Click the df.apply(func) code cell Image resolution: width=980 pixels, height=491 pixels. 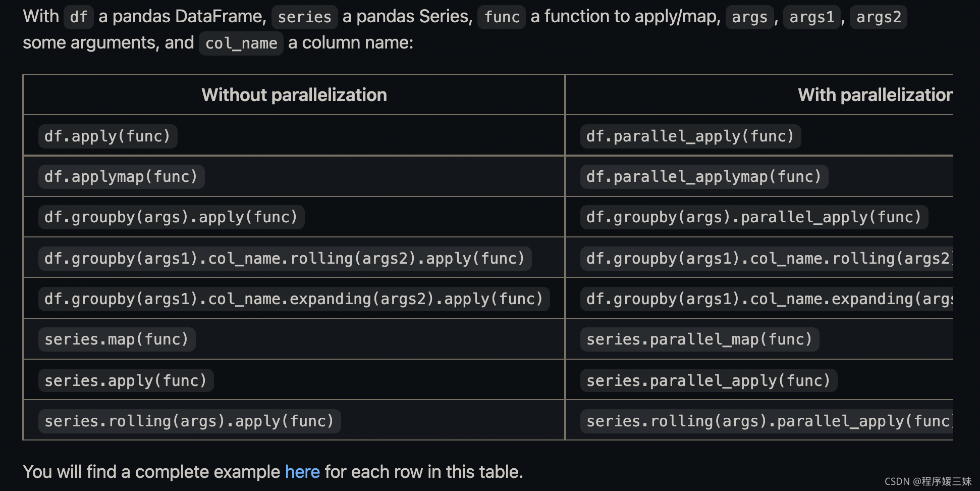107,136
